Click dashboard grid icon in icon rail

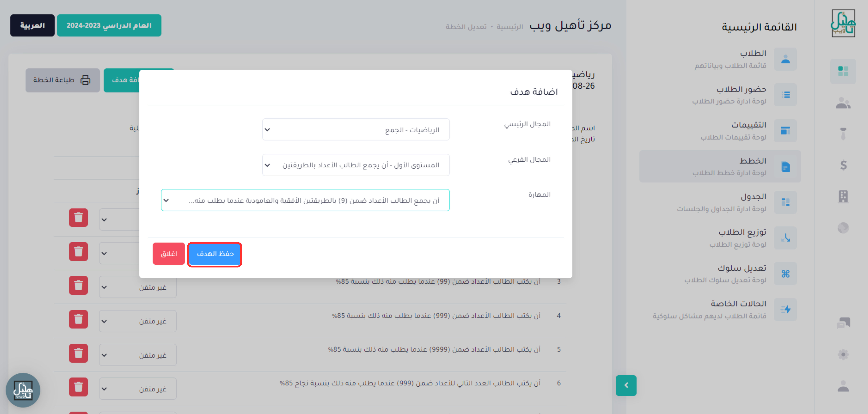coord(843,71)
